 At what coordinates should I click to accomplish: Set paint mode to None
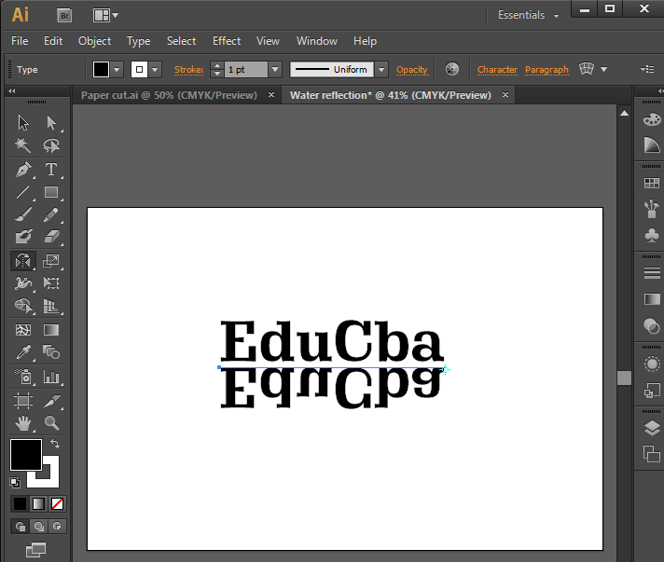(57, 504)
